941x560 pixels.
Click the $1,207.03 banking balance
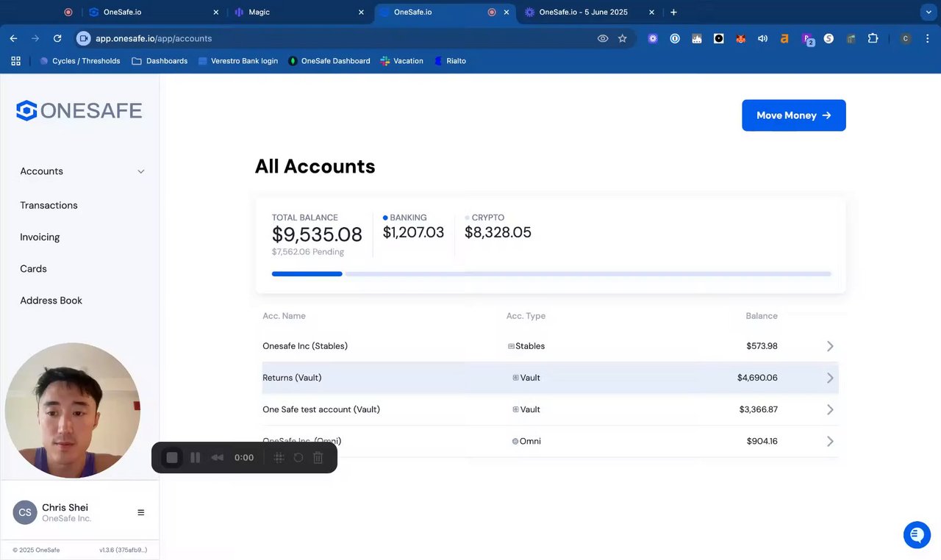(413, 233)
